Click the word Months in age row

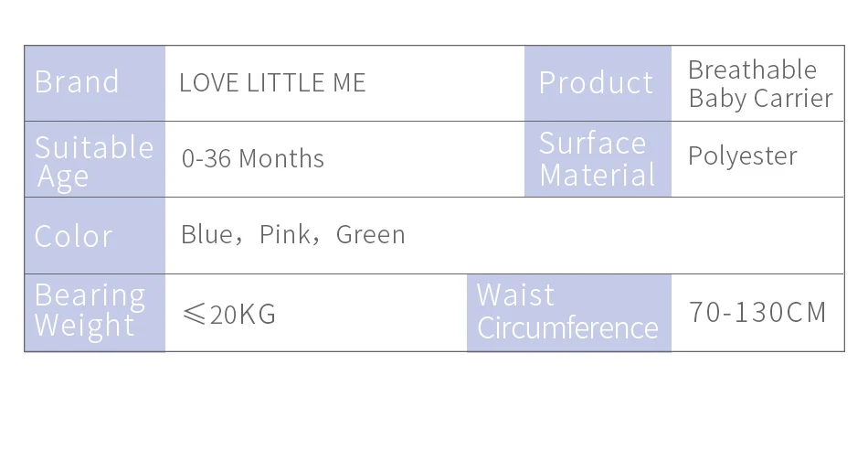pyautogui.click(x=281, y=158)
